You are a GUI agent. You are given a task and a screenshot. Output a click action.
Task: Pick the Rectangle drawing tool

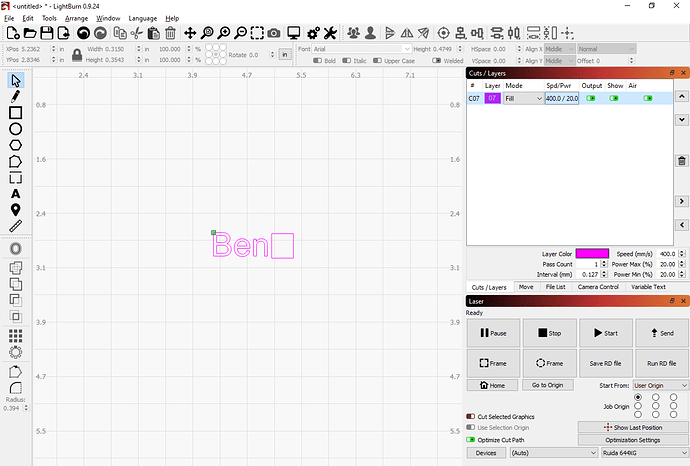15,113
